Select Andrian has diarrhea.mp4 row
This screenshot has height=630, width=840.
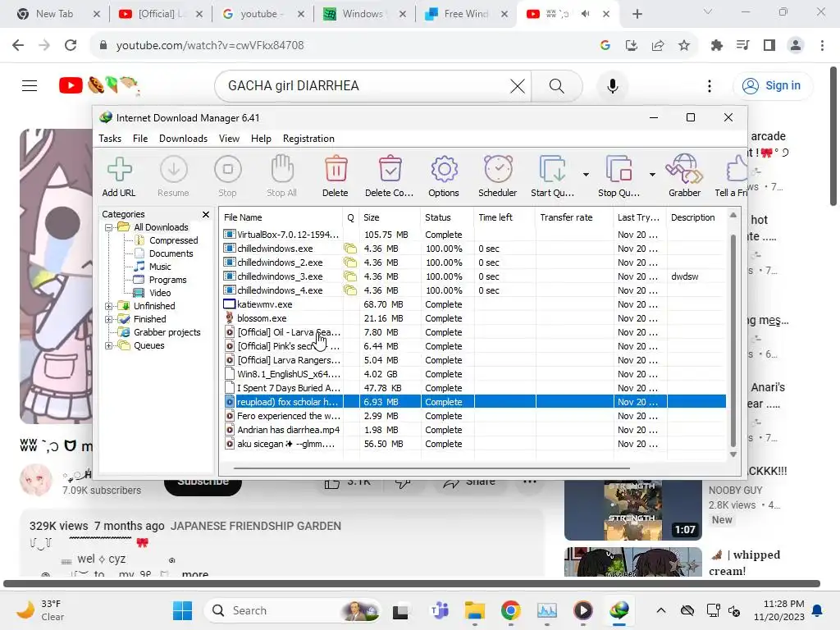coord(474,430)
